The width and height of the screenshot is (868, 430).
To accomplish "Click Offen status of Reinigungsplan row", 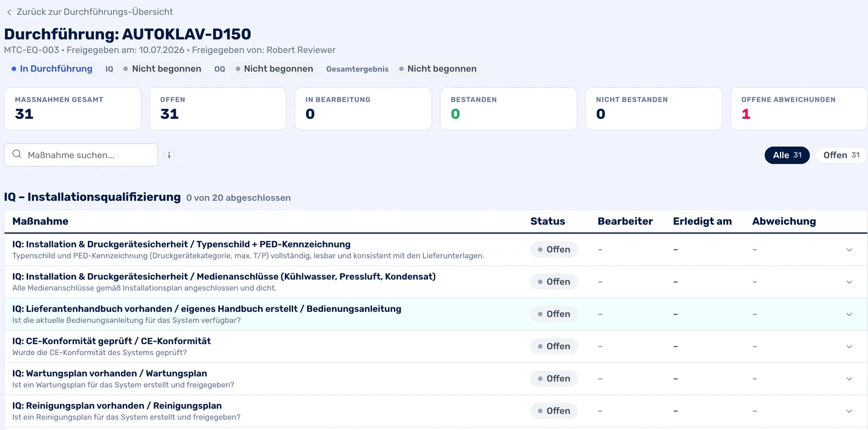I will pos(554,411).
